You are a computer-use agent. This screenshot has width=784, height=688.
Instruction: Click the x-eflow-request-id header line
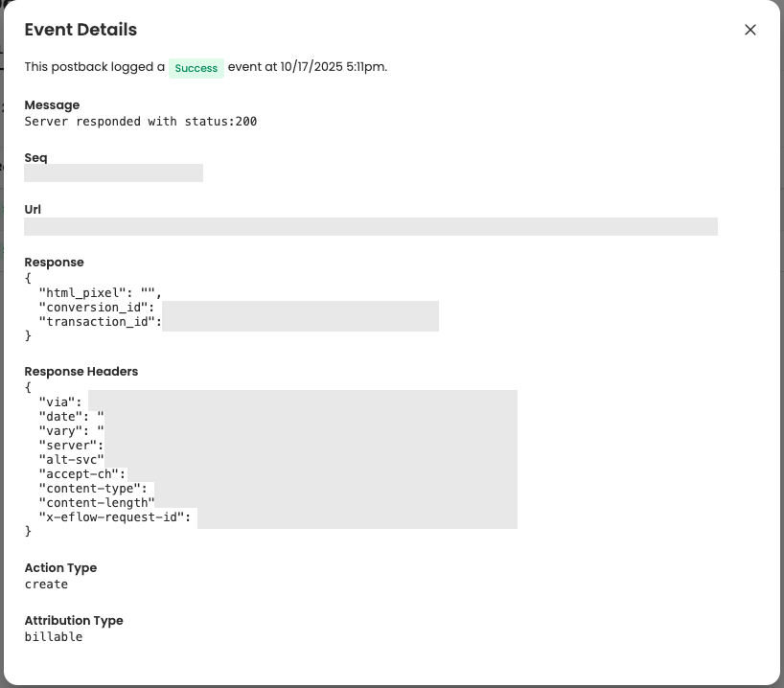tap(115, 516)
